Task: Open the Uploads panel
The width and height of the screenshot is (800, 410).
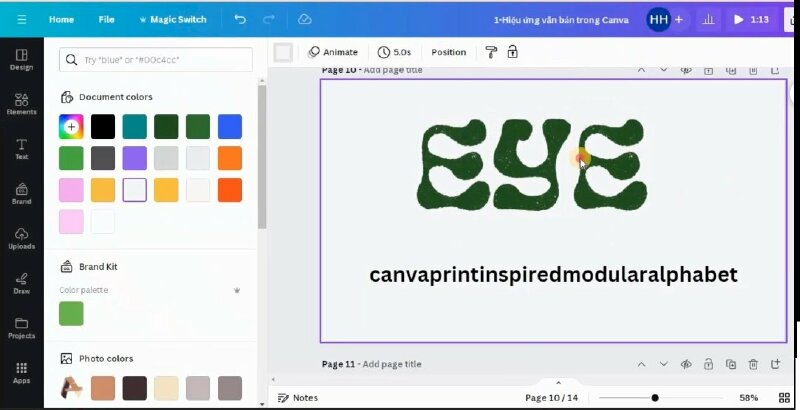Action: tap(21, 237)
